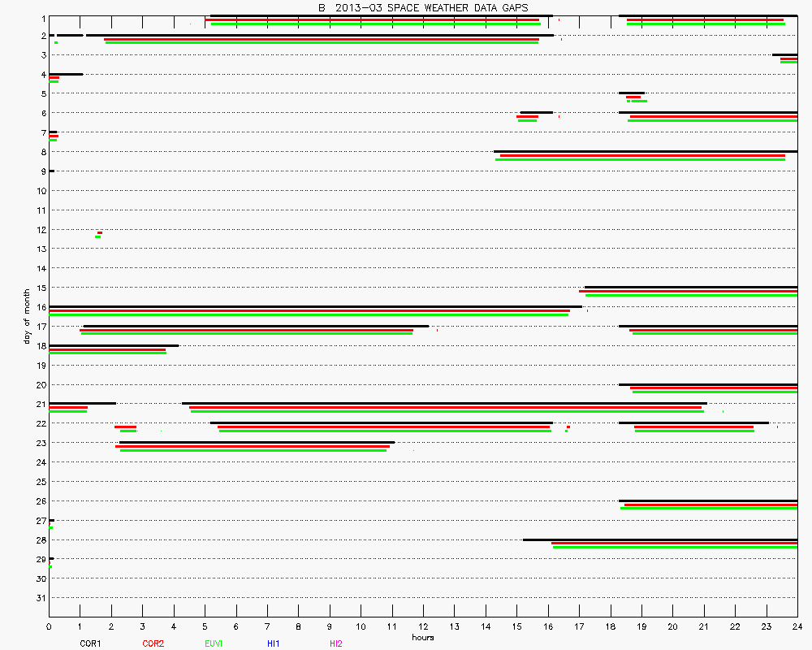812x650 pixels.
Task: Click the magenta HI2 legend label
Action: click(336, 643)
